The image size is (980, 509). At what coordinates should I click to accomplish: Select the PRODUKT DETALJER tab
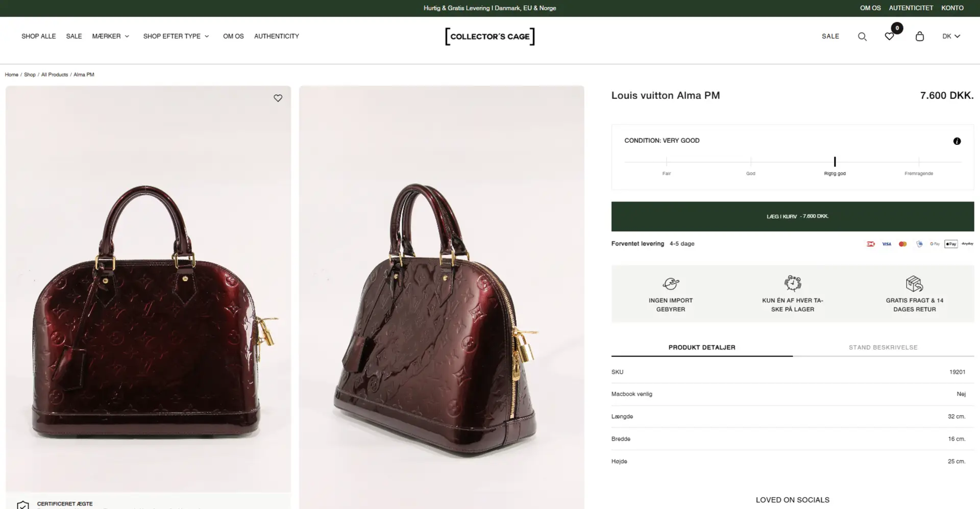[x=702, y=348]
